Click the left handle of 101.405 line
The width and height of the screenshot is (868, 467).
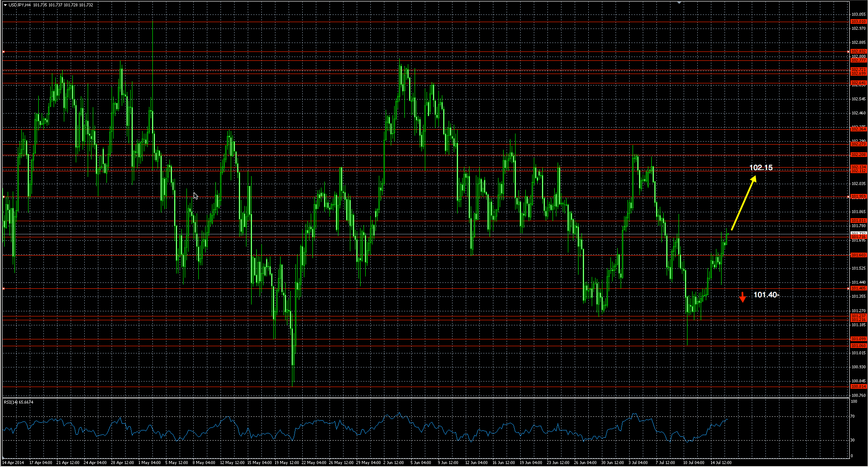tap(3, 289)
